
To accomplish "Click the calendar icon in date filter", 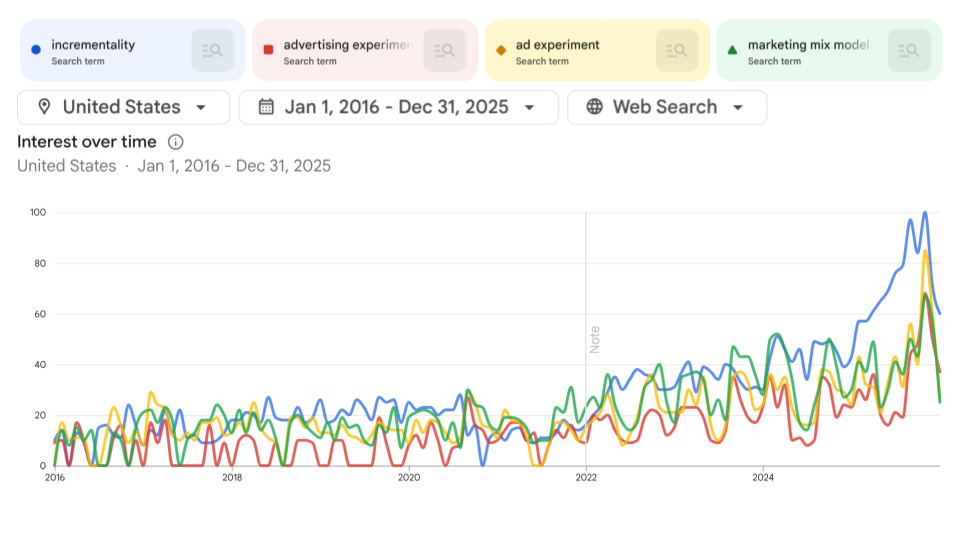I will 266,107.
